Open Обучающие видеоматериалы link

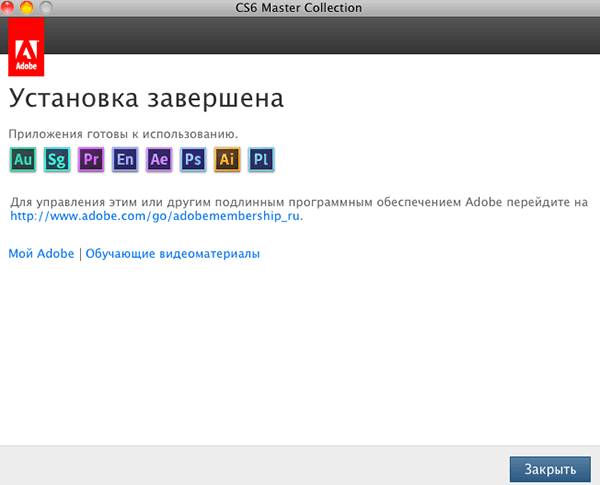click(173, 254)
